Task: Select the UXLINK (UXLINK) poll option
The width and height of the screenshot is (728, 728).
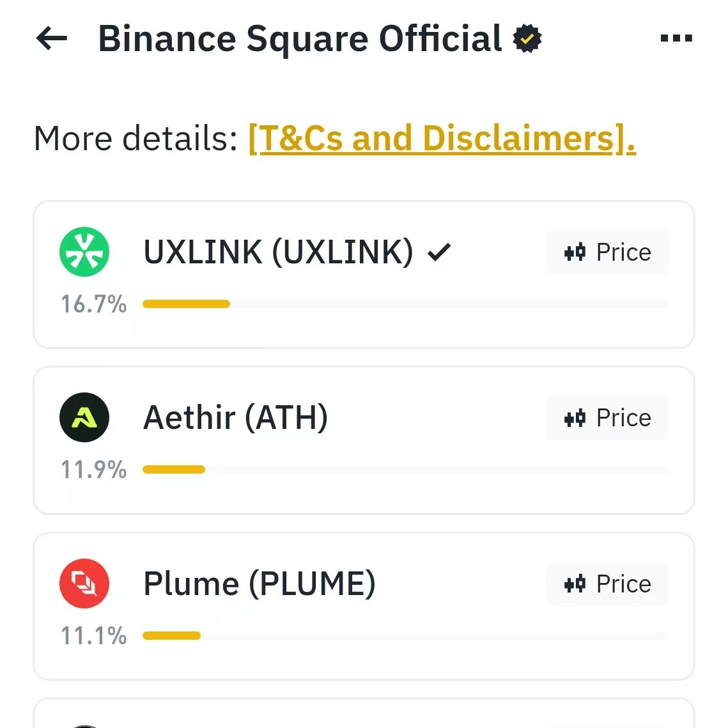Action: [x=364, y=274]
